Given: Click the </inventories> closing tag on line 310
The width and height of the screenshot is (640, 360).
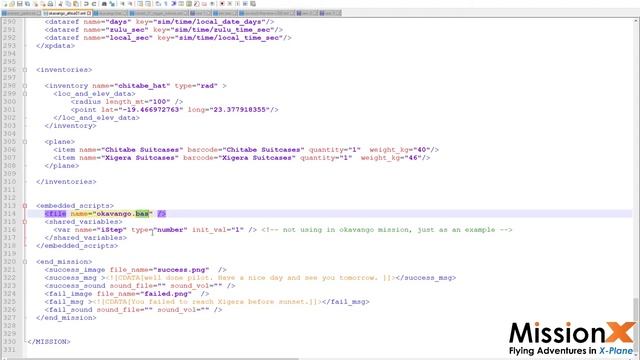Looking at the screenshot, I should click(x=66, y=182).
